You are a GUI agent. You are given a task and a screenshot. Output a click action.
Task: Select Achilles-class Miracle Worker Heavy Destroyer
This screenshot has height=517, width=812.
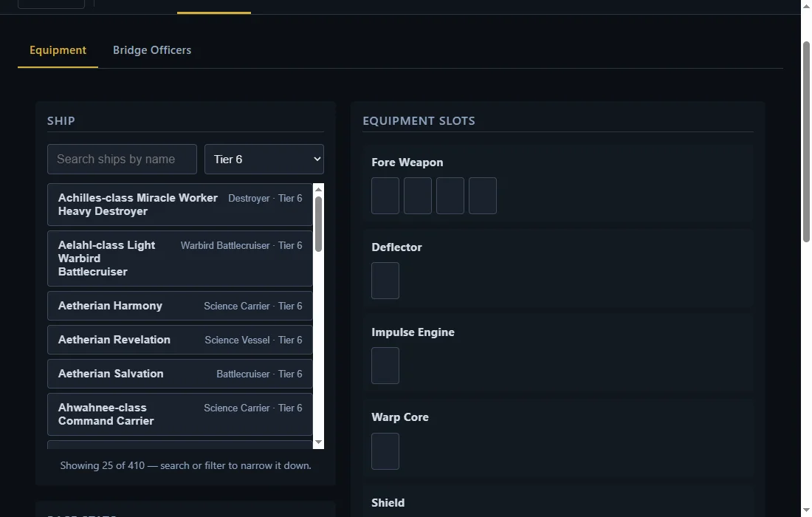(179, 205)
